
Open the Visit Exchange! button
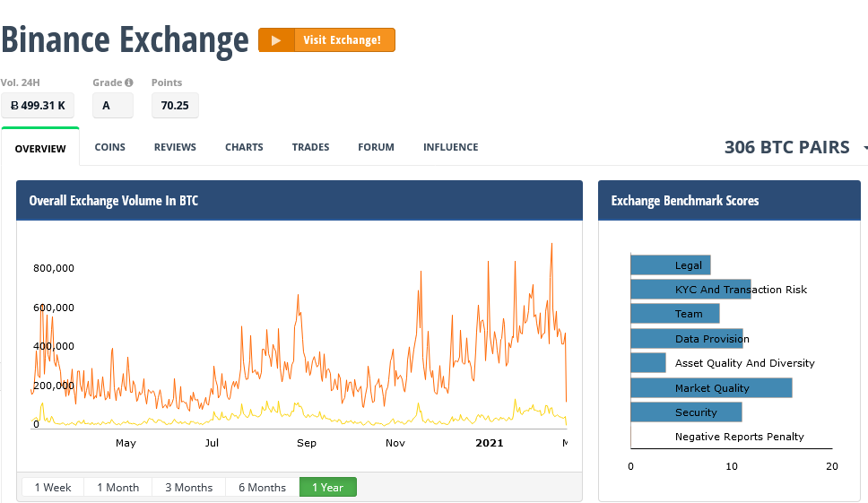coord(326,39)
